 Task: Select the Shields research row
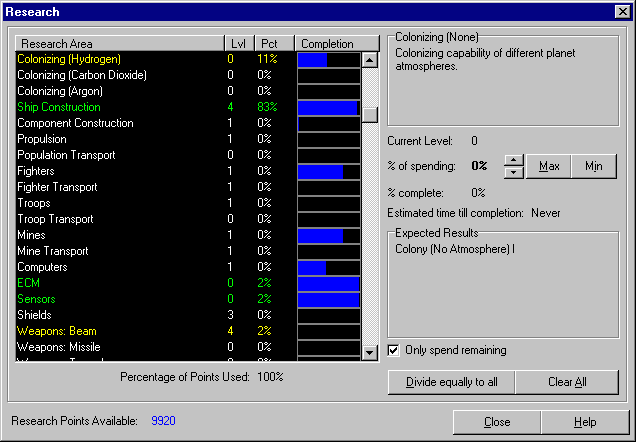point(189,315)
